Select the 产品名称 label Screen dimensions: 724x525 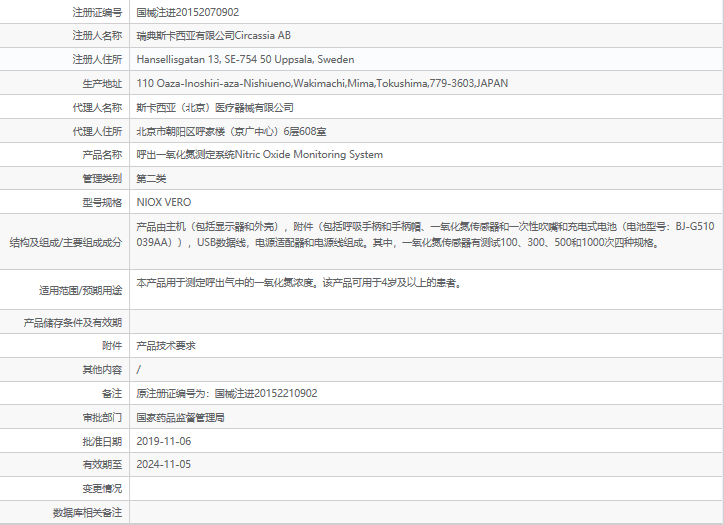pyautogui.click(x=102, y=155)
